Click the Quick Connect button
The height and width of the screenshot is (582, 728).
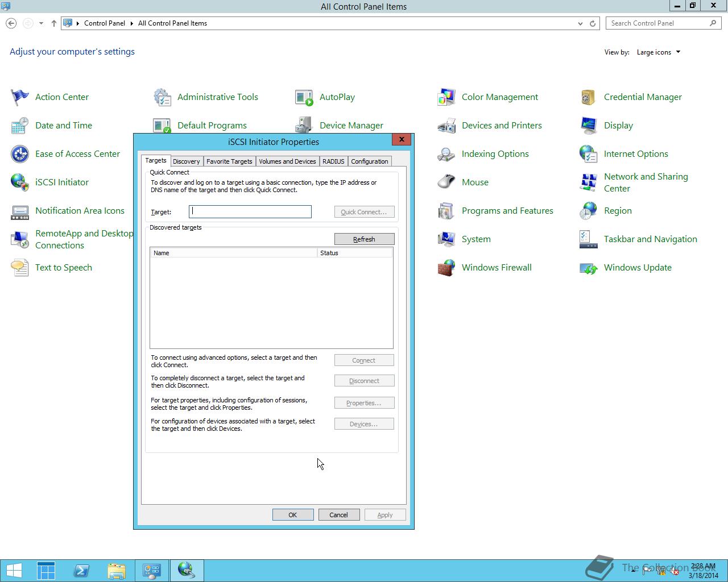pos(364,212)
